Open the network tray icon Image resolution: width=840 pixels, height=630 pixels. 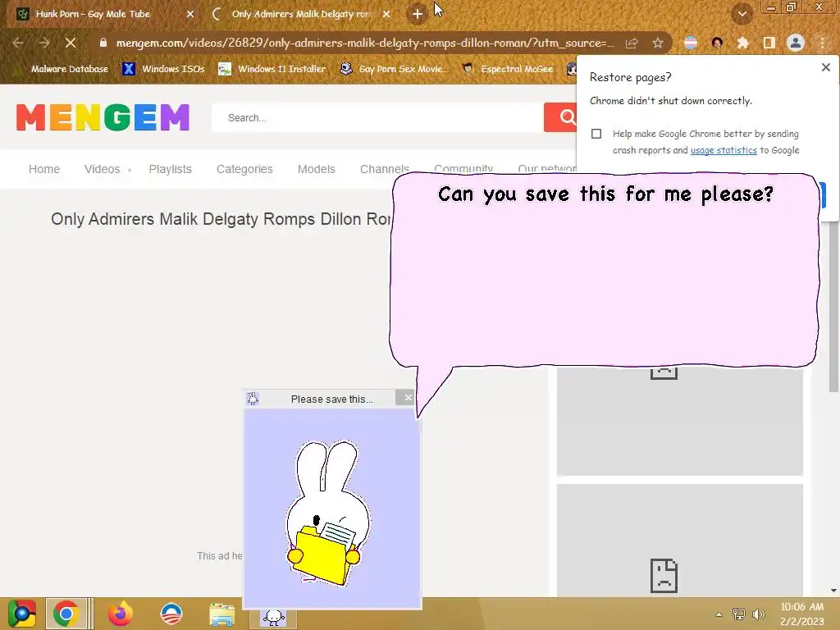[x=739, y=614]
